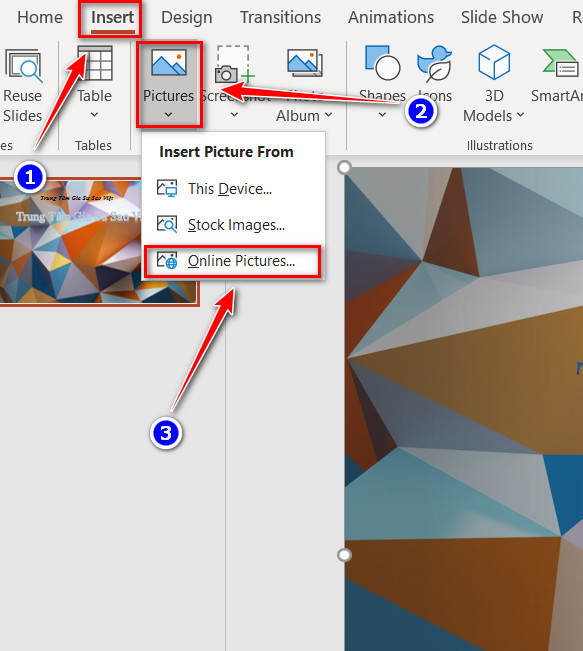Screen dimensions: 583x651
Task: Click the top-left handle of the slide image
Action: click(x=344, y=167)
